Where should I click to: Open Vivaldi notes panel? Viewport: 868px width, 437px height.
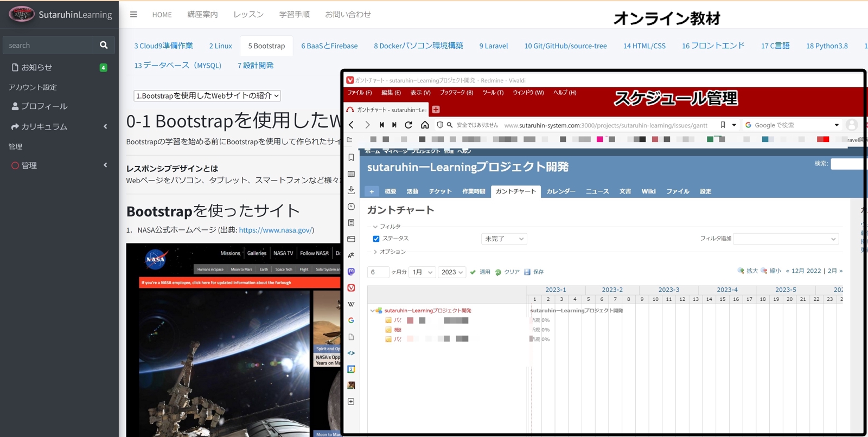[x=351, y=223]
